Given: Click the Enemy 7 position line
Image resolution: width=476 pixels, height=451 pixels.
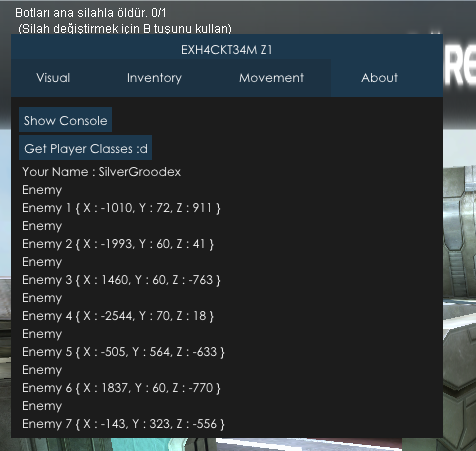Looking at the screenshot, I should (x=123, y=424).
